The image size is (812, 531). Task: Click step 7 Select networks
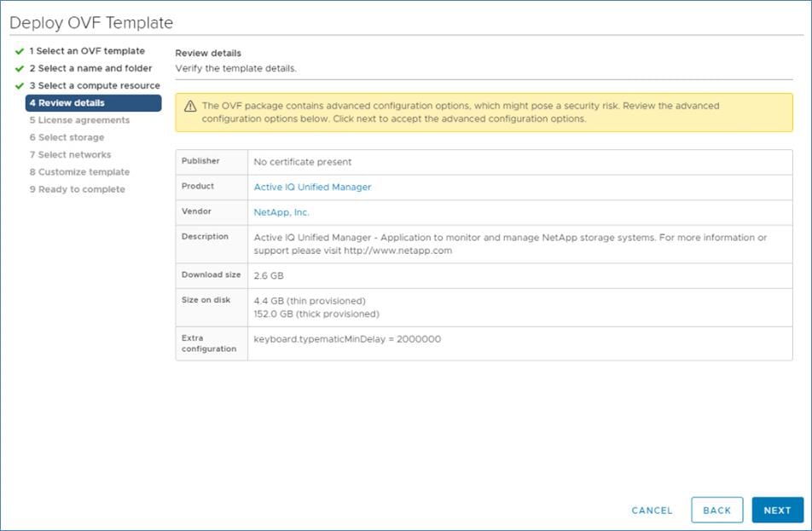pos(70,155)
